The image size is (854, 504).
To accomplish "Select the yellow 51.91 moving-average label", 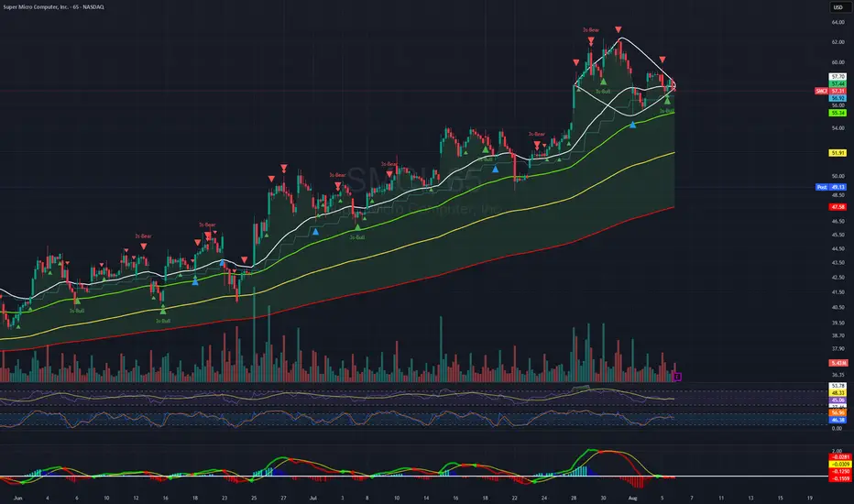I will click(x=838, y=153).
